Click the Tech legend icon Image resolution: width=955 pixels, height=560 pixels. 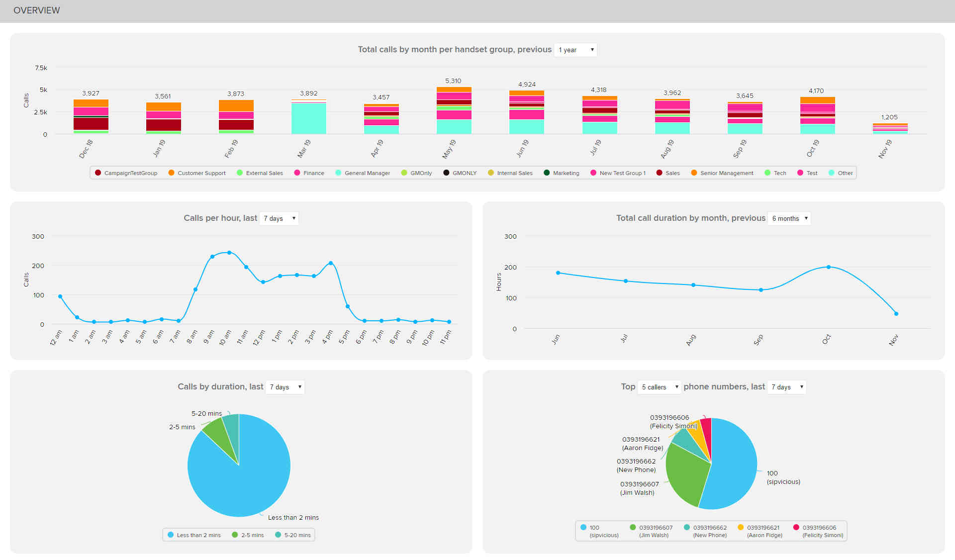click(765, 174)
